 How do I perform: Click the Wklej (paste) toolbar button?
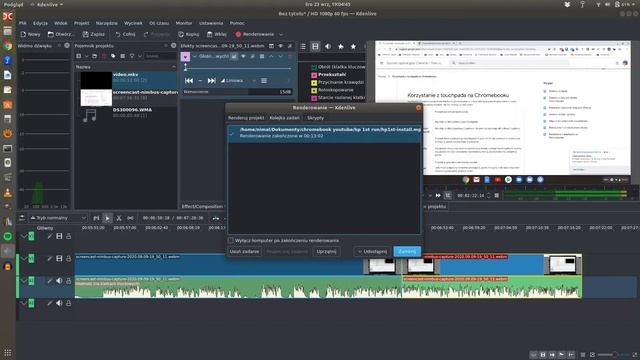[216, 34]
